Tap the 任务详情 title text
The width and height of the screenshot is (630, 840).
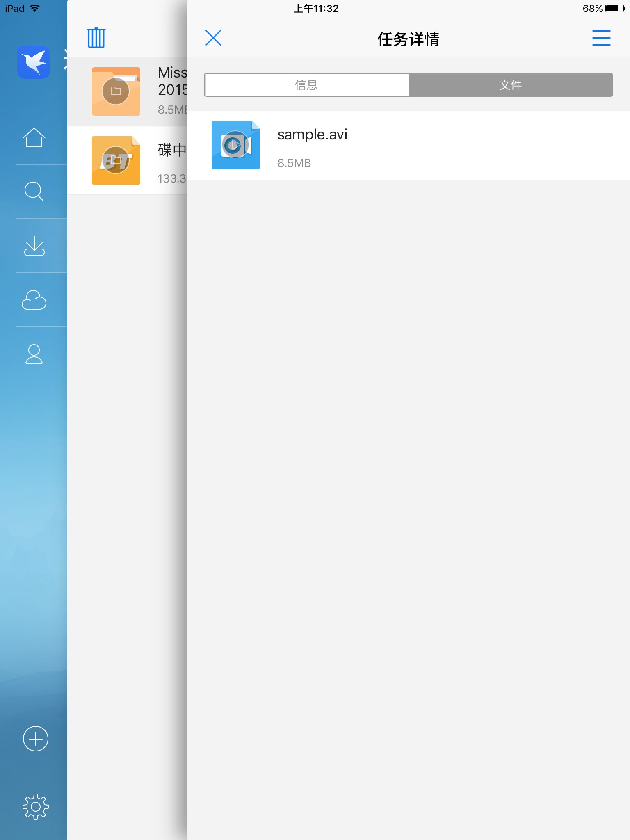click(409, 39)
